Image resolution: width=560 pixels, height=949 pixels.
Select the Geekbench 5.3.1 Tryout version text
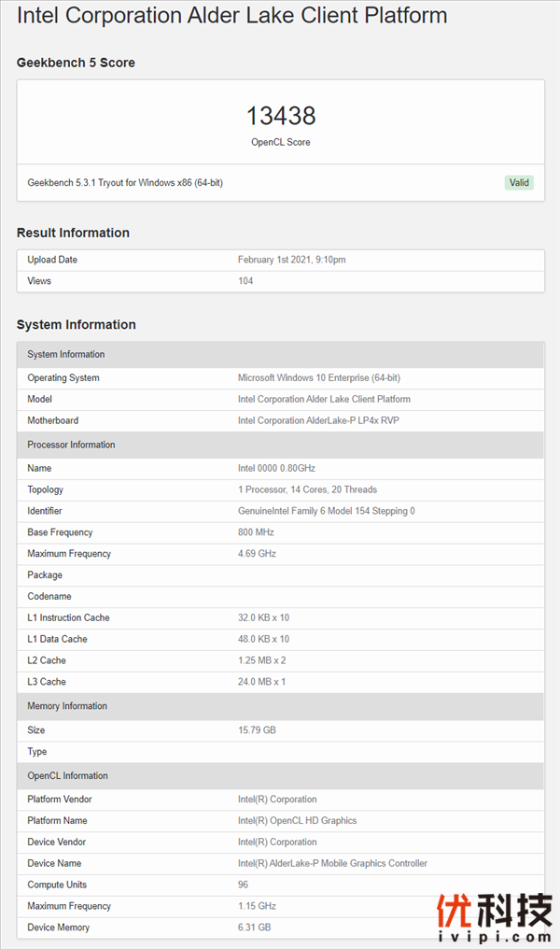125,183
